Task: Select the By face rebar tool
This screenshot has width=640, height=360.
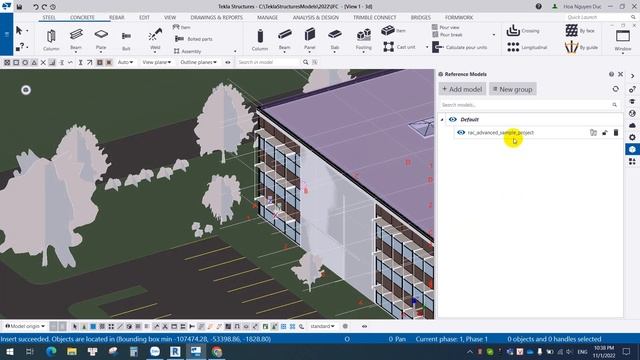Action: pyautogui.click(x=580, y=31)
